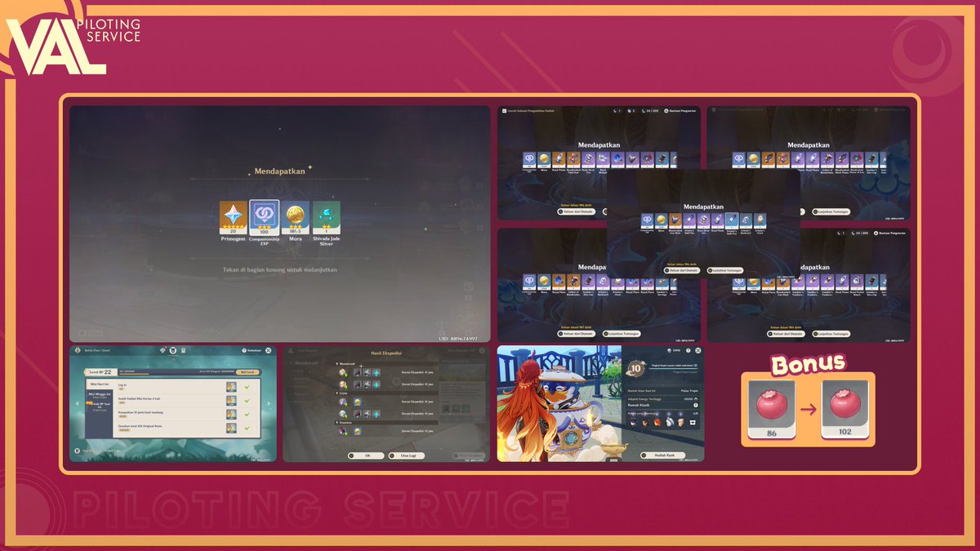Click the Battle Pass right arrow
The width and height of the screenshot is (980, 551).
click(x=269, y=403)
